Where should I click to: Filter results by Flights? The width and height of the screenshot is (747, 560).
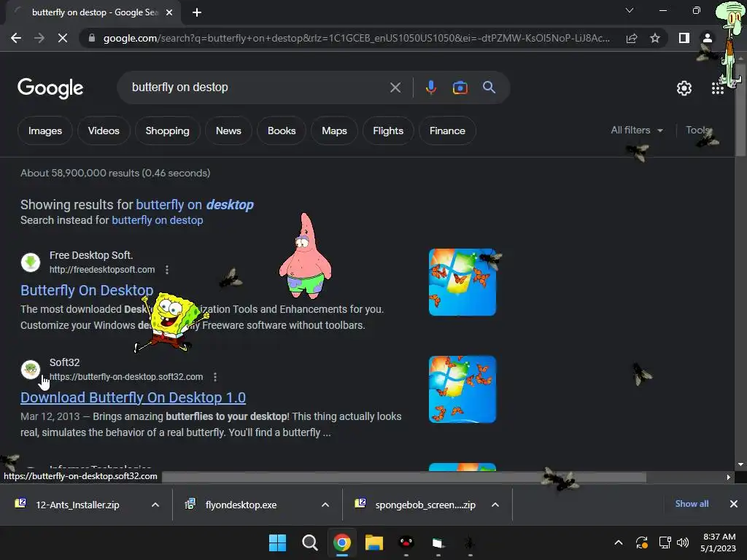(388, 131)
